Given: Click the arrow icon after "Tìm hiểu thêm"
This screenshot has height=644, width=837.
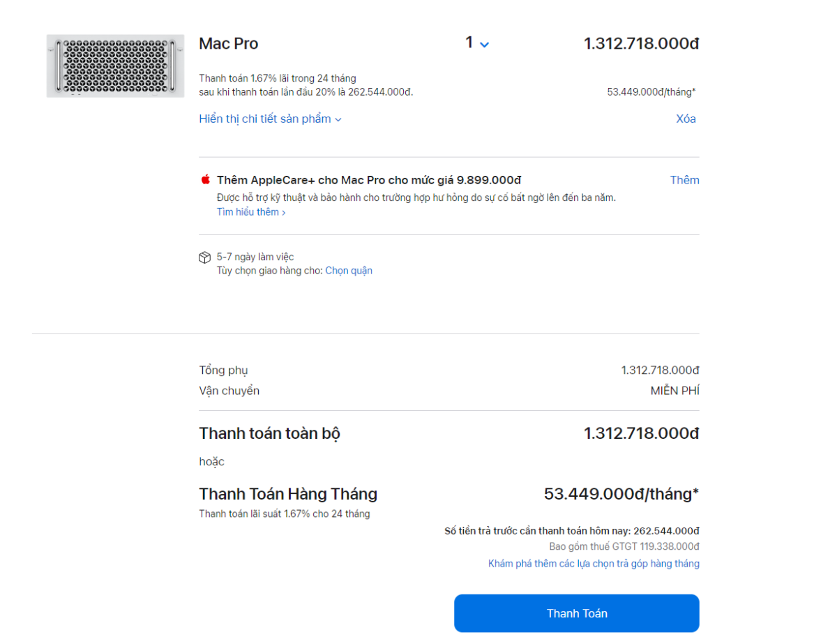Looking at the screenshot, I should coord(283,211).
